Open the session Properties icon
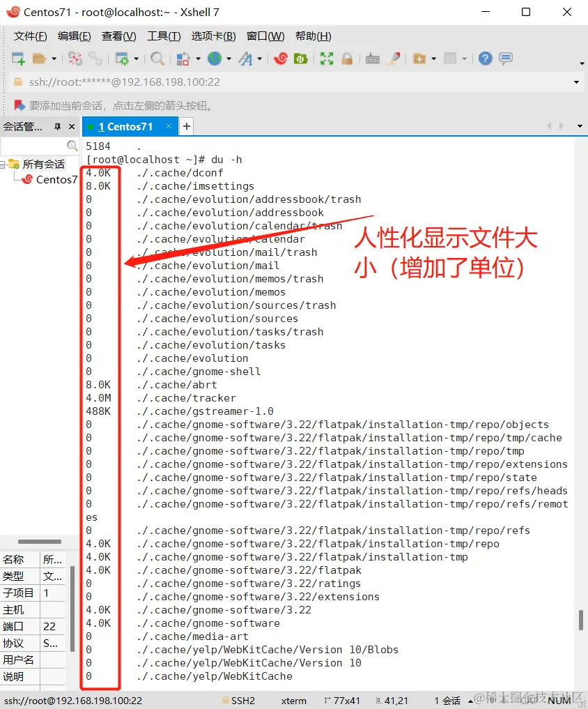Image resolution: width=588 pixels, height=709 pixels. pyautogui.click(x=122, y=59)
